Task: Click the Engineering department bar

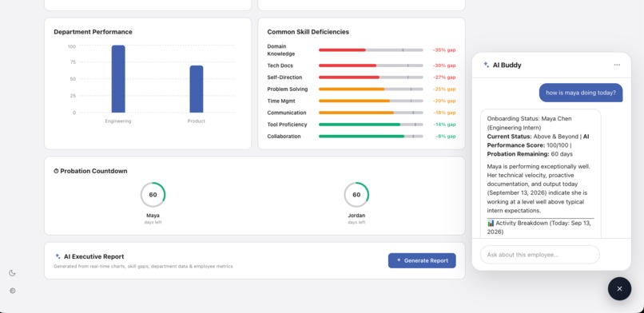Action: pyautogui.click(x=118, y=79)
